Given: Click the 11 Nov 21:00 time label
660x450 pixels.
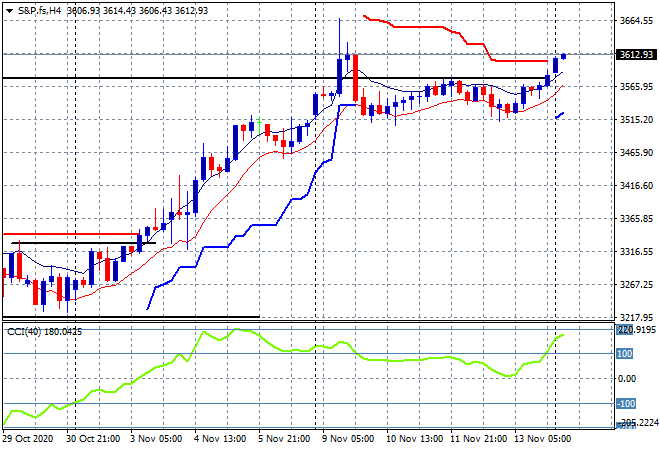Looking at the screenshot, I should click(x=479, y=439).
